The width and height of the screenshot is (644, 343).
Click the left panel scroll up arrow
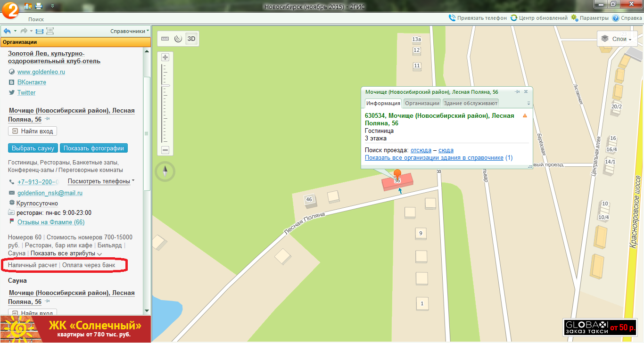tap(147, 51)
